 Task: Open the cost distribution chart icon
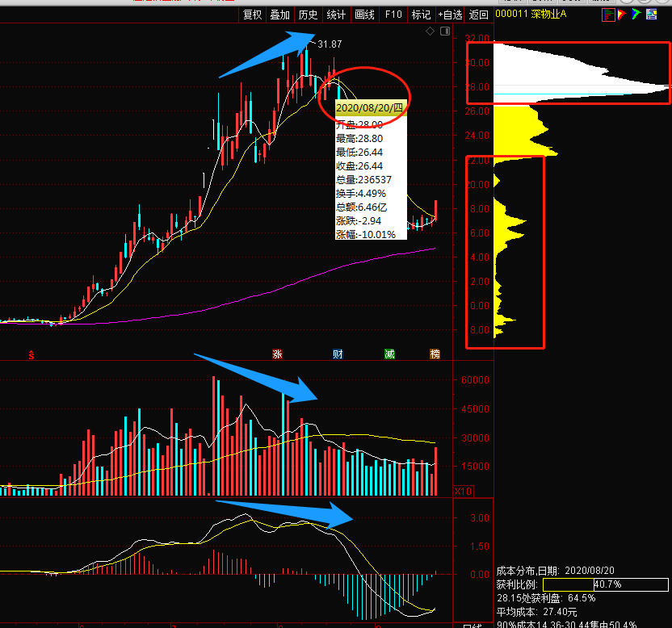608,15
